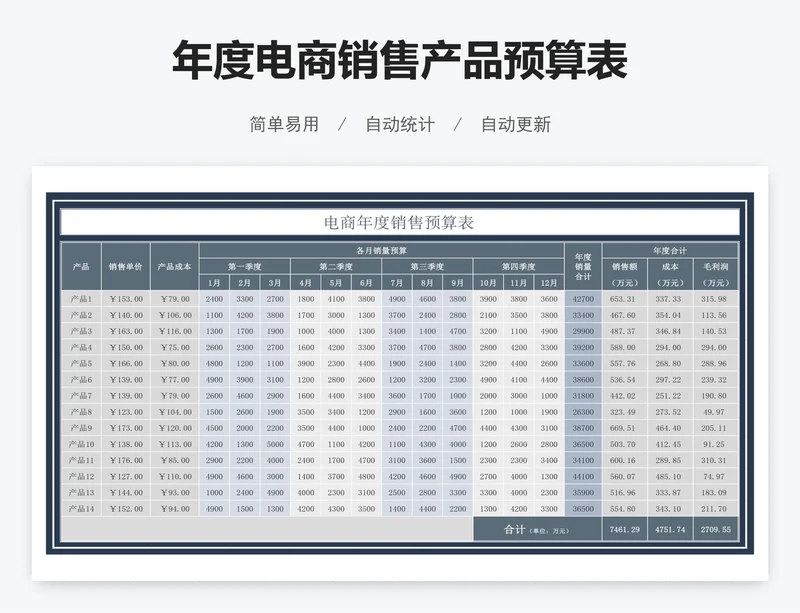Select 产品1 sales amount 653.31
The width and height of the screenshot is (800, 613).
tap(624, 299)
